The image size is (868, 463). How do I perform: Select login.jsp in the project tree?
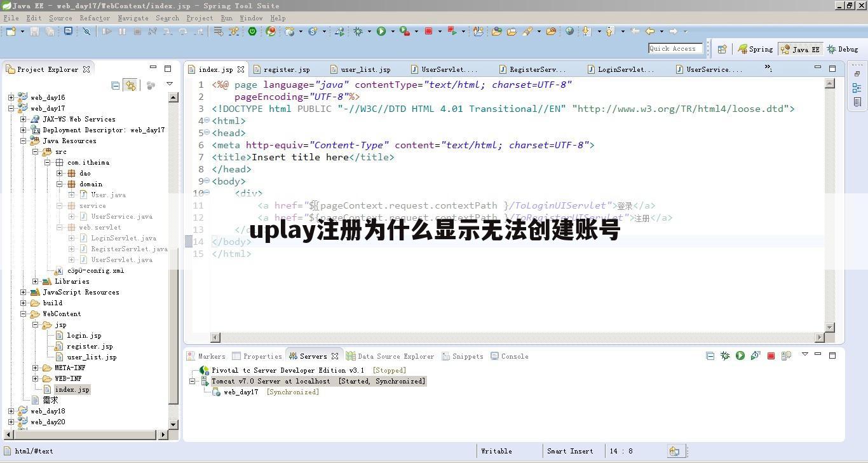click(84, 335)
